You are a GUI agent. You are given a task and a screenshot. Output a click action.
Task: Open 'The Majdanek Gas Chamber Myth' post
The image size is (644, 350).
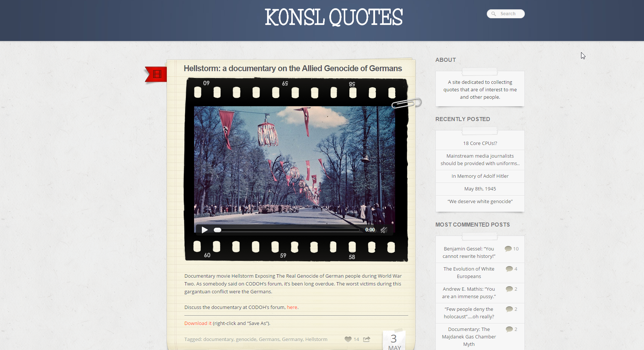pos(469,337)
